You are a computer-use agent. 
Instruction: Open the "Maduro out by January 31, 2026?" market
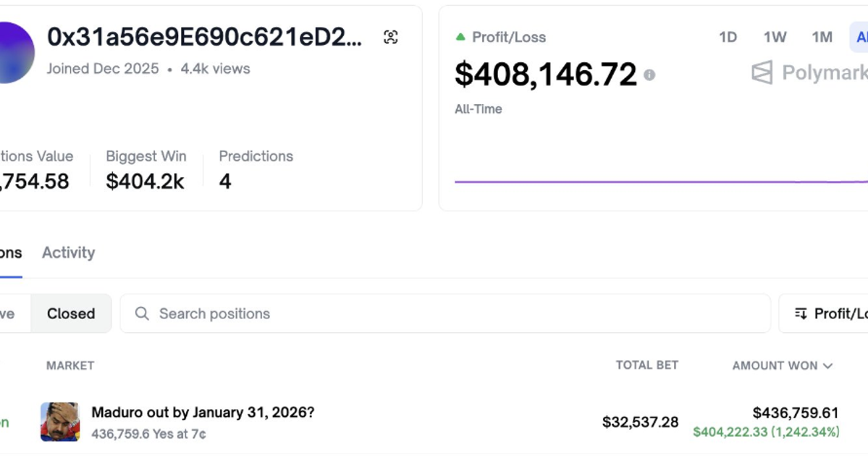pyautogui.click(x=203, y=413)
